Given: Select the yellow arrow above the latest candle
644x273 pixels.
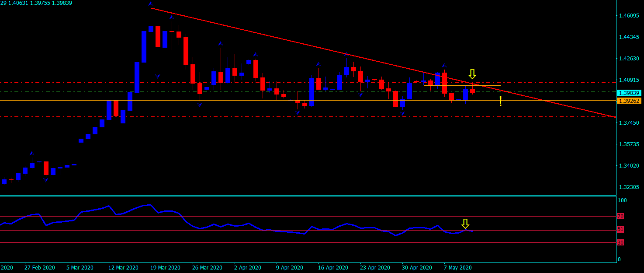Looking at the screenshot, I should tap(472, 73).
